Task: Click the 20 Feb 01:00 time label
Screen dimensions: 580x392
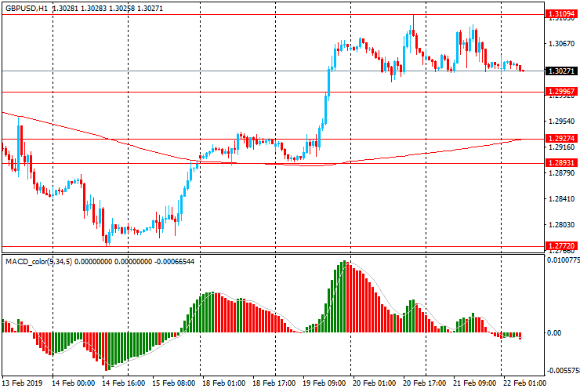Action: [x=375, y=383]
